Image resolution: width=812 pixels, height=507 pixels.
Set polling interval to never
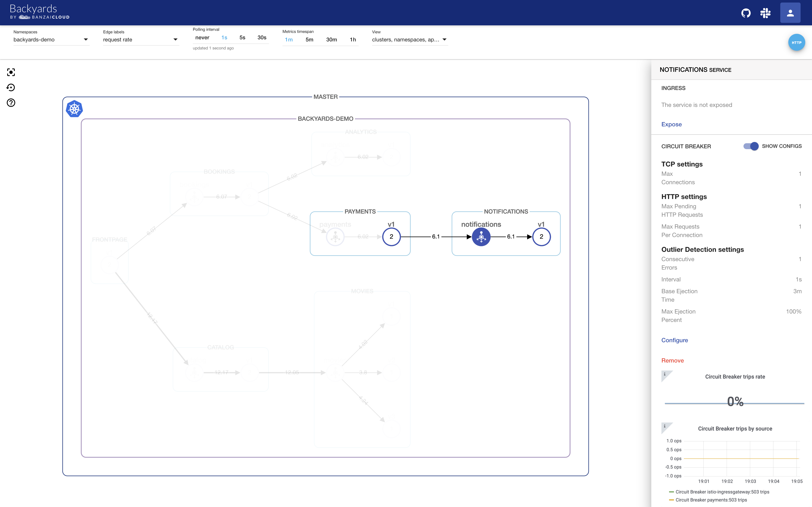click(x=202, y=38)
